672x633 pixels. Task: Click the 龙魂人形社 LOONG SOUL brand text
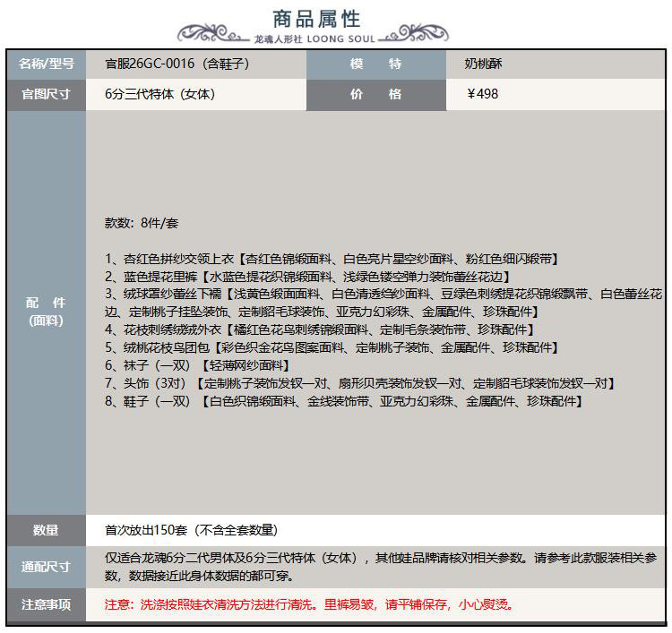pos(315,39)
